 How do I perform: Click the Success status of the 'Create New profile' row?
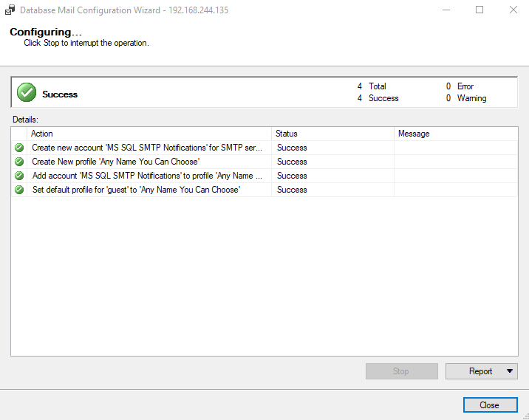(x=292, y=162)
